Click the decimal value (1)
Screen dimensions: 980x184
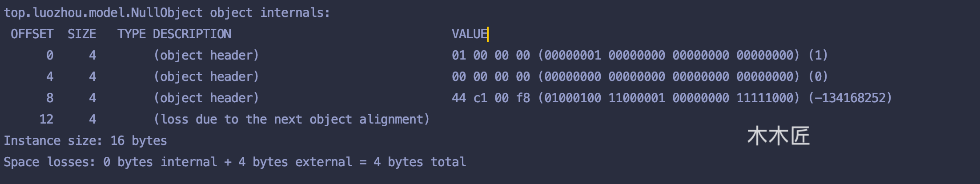coord(818,56)
